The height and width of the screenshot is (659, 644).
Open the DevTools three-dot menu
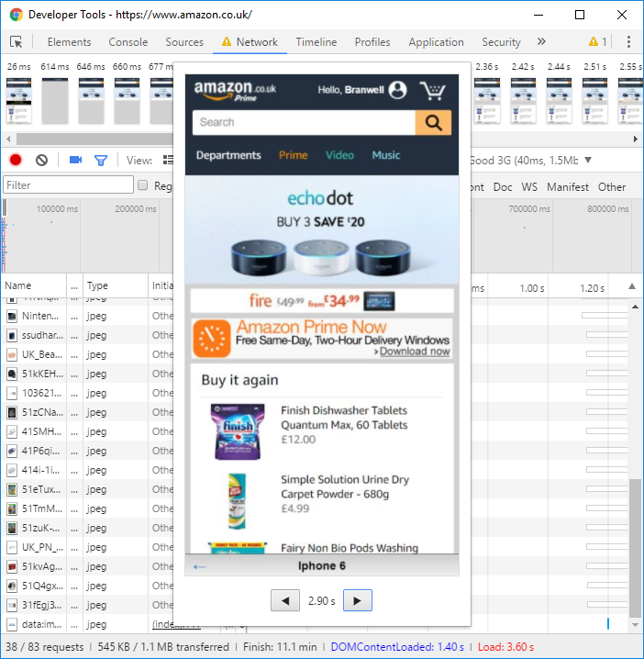pyautogui.click(x=628, y=41)
